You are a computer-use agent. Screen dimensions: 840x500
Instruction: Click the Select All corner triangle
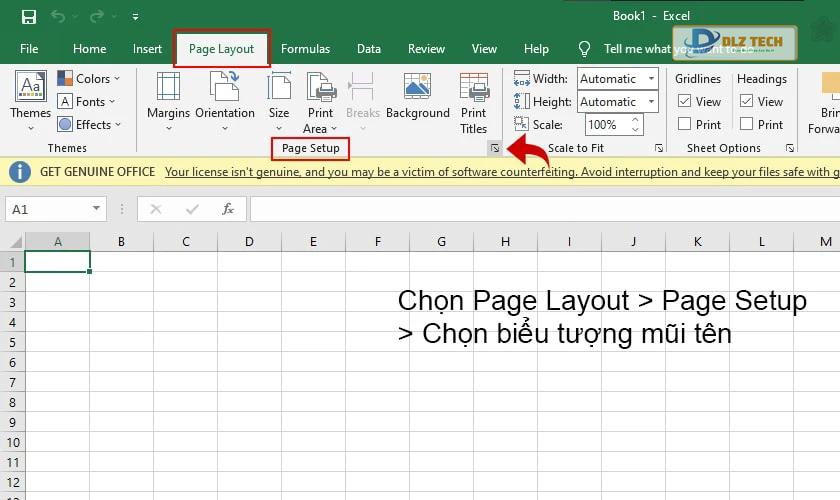pyautogui.click(x=14, y=241)
